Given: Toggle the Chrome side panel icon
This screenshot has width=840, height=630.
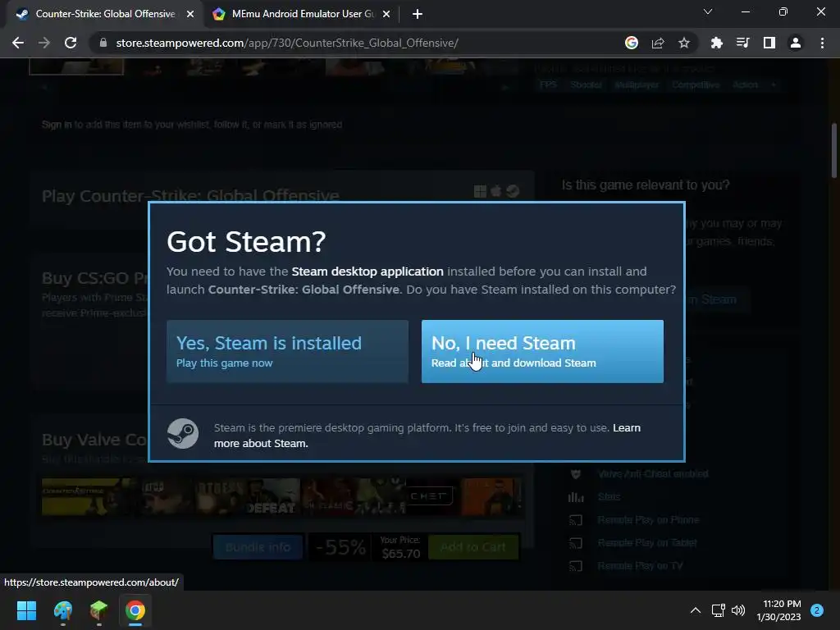Looking at the screenshot, I should coord(769,43).
